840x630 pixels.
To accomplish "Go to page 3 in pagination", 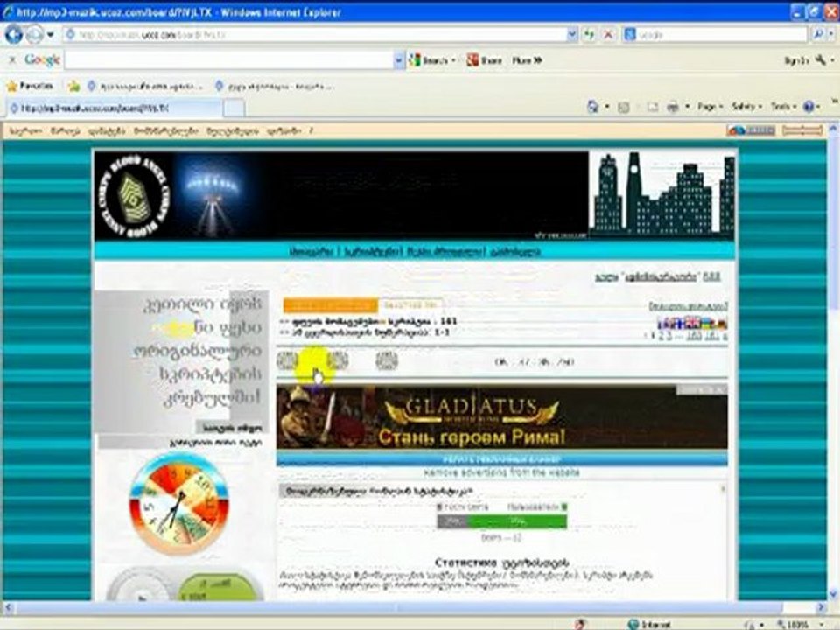I will pos(668,336).
